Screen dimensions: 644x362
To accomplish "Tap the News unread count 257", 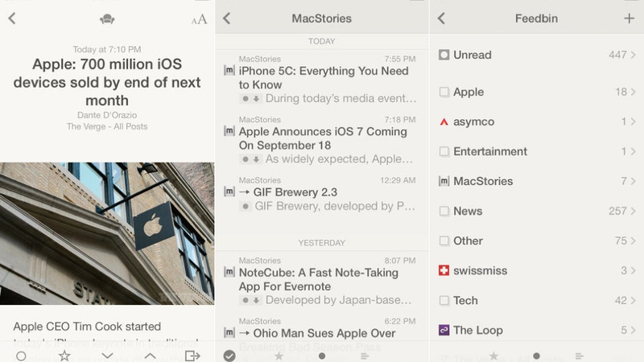I will click(x=617, y=211).
